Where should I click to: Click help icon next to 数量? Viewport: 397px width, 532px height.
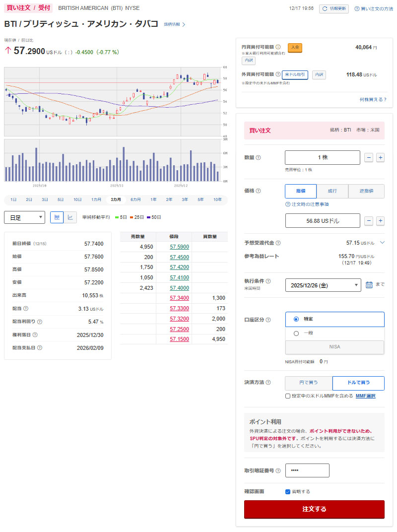tap(258, 158)
